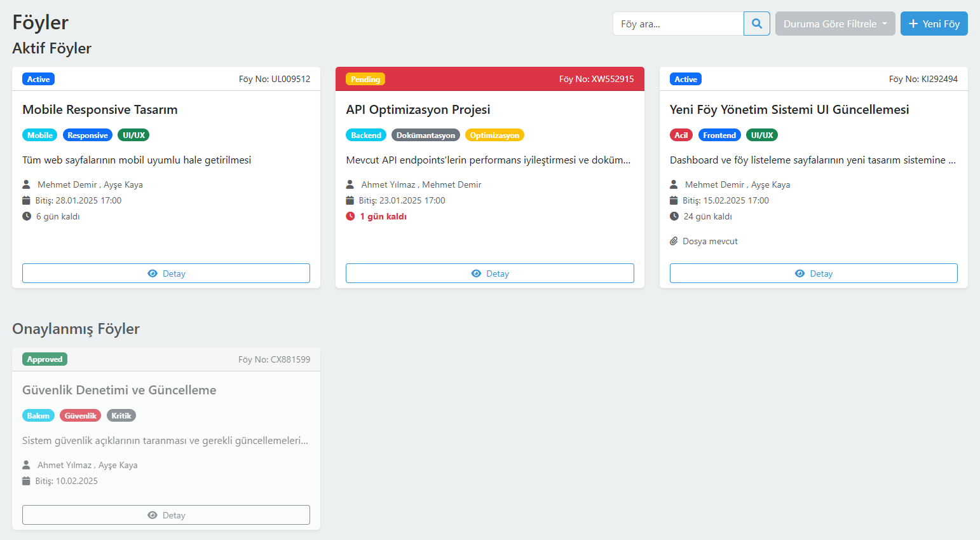Open Detay for Yeni Föy Yönetim Sistemi

(813, 273)
